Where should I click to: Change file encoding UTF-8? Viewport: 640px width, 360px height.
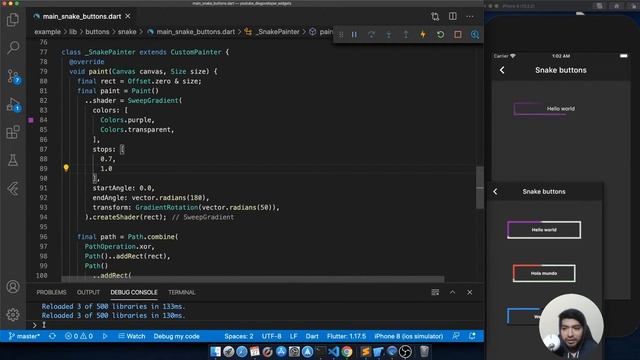(271, 336)
